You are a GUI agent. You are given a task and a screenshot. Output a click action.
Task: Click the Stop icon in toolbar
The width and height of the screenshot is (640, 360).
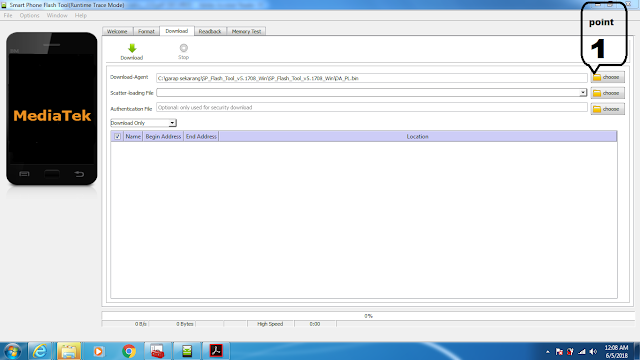pyautogui.click(x=184, y=48)
